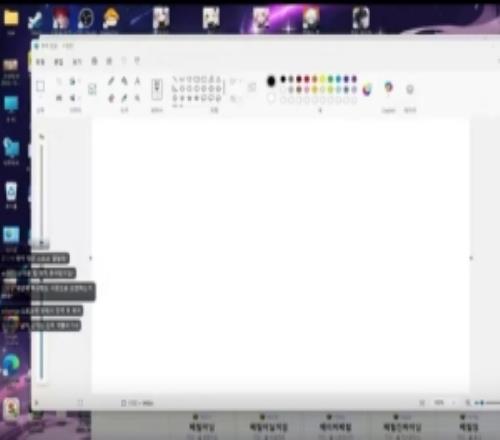The image size is (500, 440).
Task: Open the line Size selector
Action: point(252,87)
